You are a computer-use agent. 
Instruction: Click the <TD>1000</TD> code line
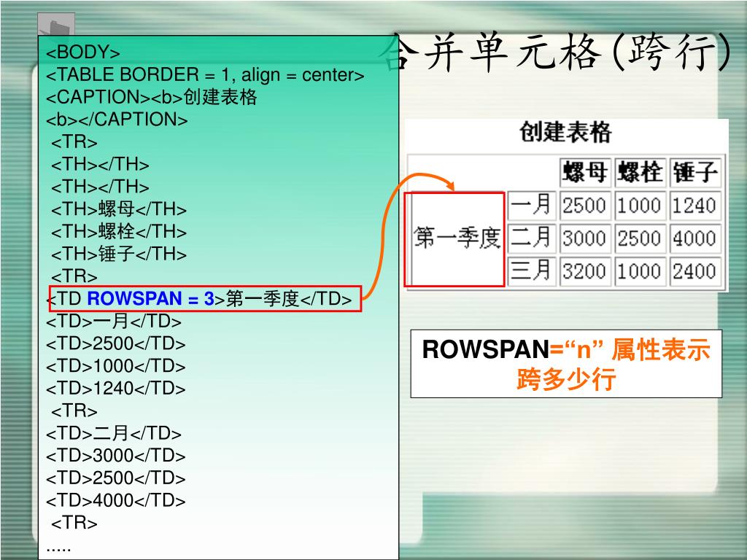[116, 366]
